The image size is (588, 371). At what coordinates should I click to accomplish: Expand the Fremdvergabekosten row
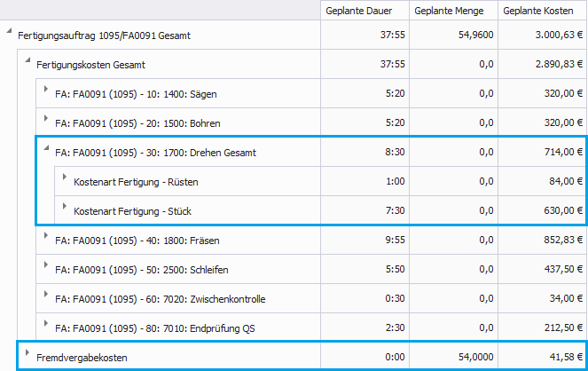pos(27,355)
